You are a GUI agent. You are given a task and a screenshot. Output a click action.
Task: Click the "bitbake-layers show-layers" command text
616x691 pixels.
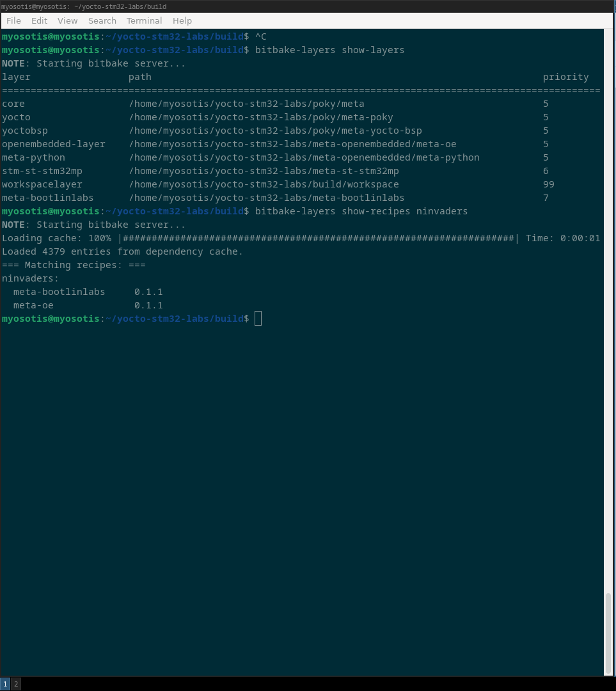329,50
